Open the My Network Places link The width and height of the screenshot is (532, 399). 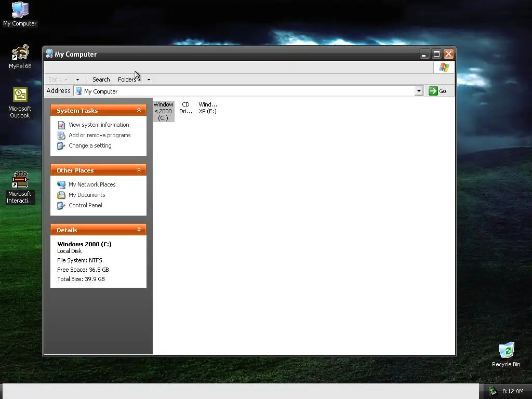pyautogui.click(x=92, y=184)
